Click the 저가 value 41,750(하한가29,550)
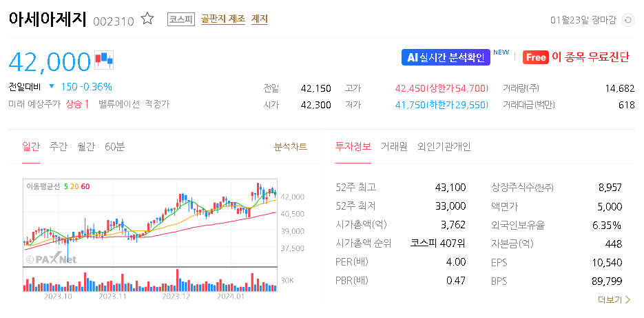 [x=442, y=105]
